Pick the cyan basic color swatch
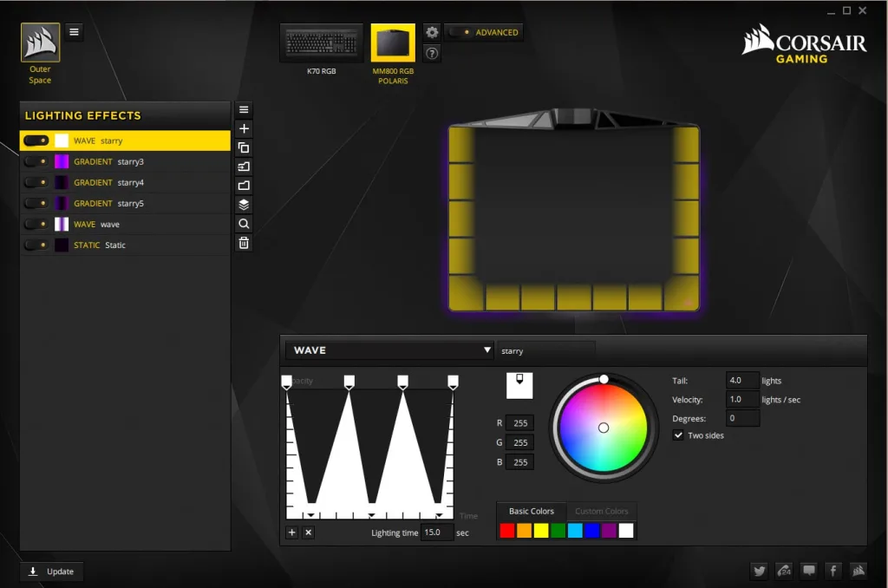This screenshot has height=588, width=888. [x=576, y=530]
